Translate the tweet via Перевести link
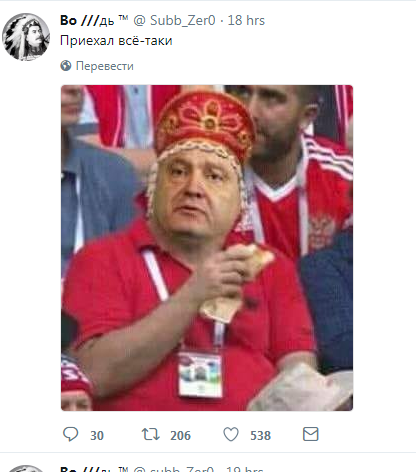The height and width of the screenshot is (472, 416). 105,66
